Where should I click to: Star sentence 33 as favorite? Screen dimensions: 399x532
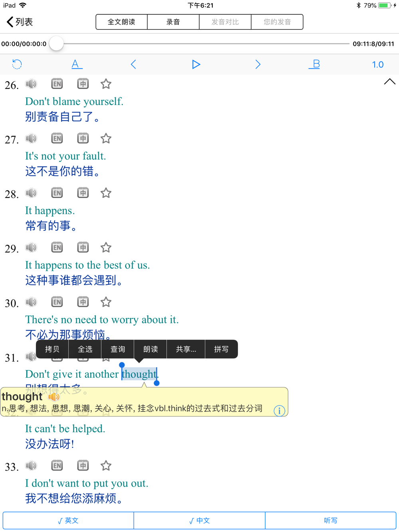pyautogui.click(x=106, y=466)
